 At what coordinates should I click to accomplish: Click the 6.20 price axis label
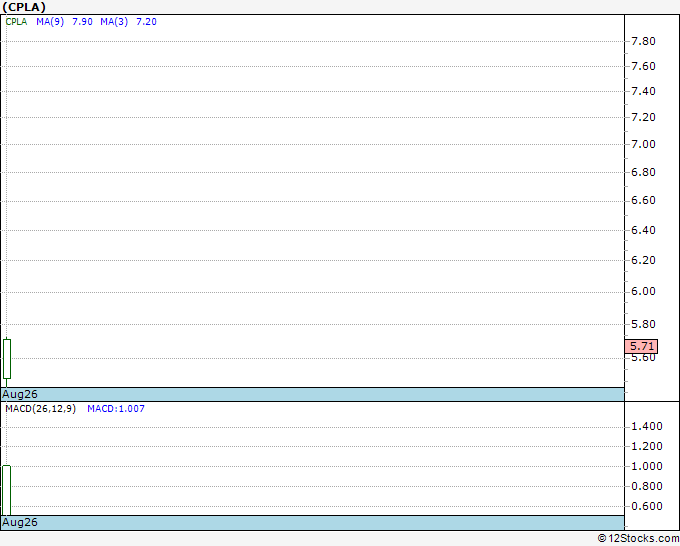[x=643, y=260]
